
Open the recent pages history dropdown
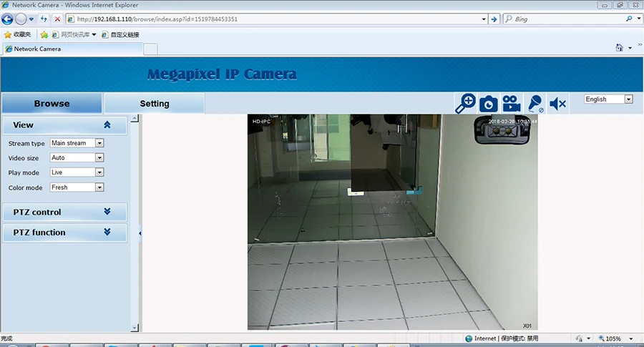click(x=31, y=19)
